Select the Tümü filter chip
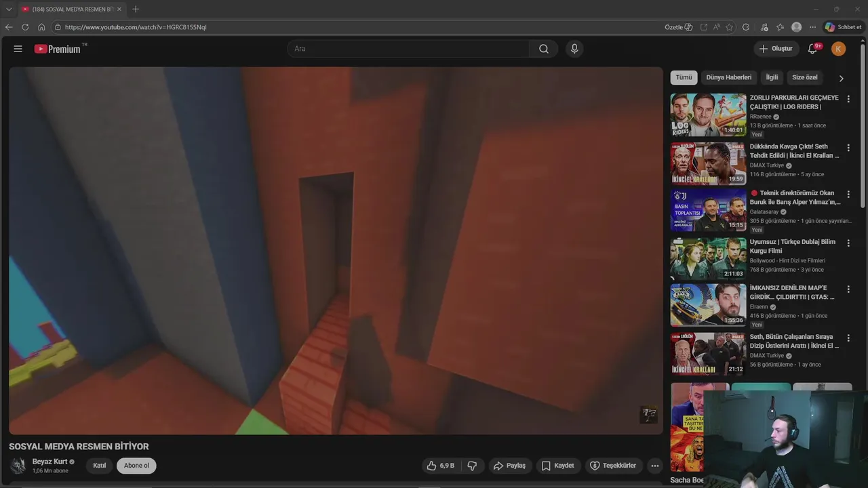Viewport: 868px width, 488px height. 684,77
